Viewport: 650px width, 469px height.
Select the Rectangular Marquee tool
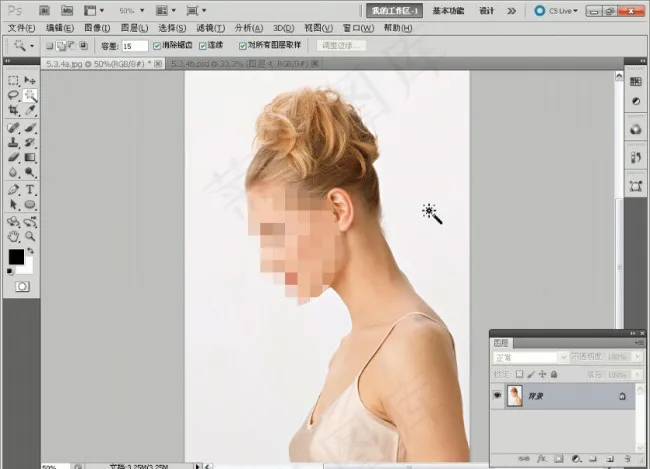pyautogui.click(x=13, y=80)
